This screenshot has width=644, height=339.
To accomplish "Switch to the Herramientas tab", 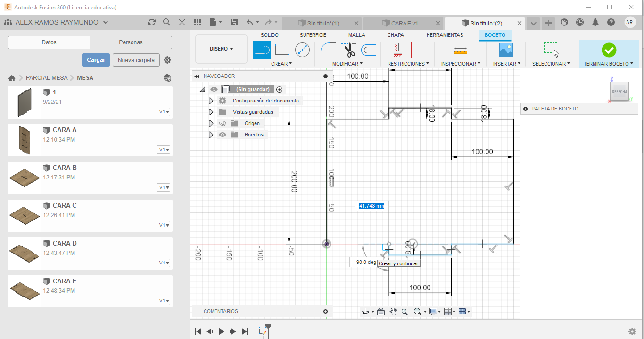I will 445,35.
